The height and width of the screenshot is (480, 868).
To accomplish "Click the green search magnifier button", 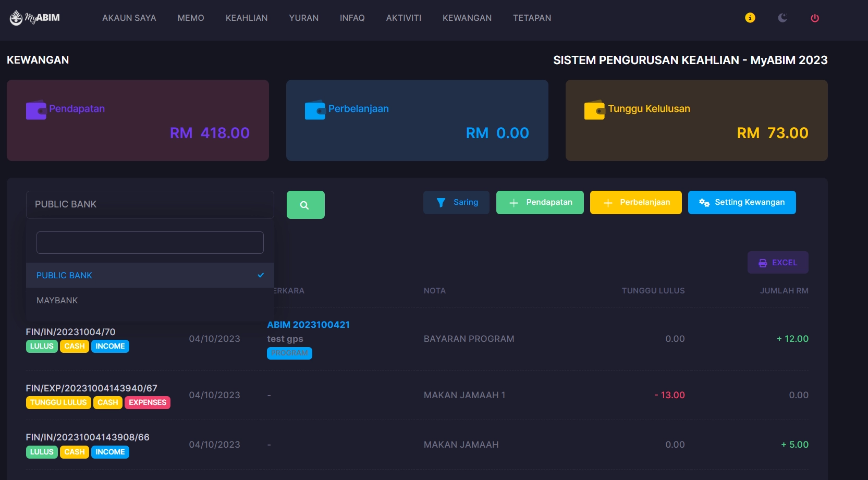I will pyautogui.click(x=305, y=205).
